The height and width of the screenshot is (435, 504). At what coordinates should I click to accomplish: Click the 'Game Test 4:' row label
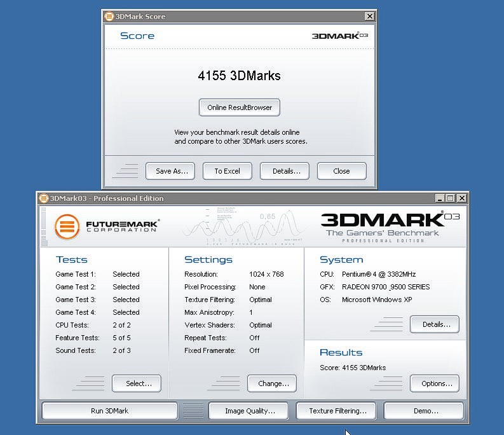(76, 312)
